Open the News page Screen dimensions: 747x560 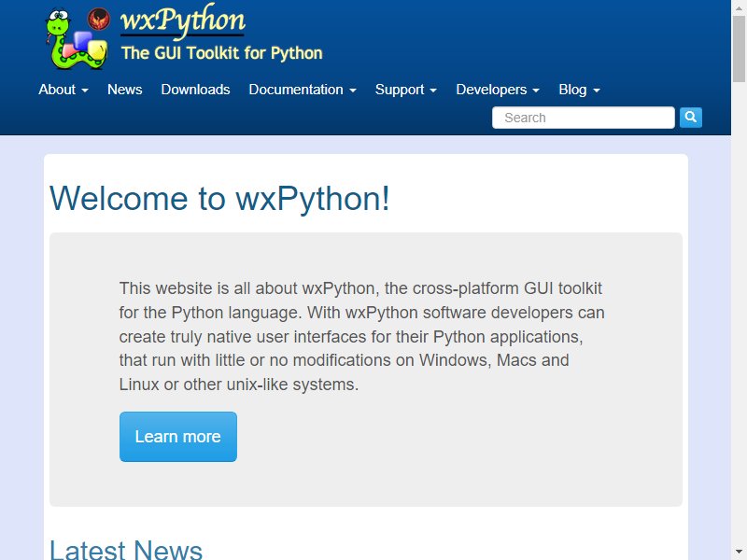[125, 90]
